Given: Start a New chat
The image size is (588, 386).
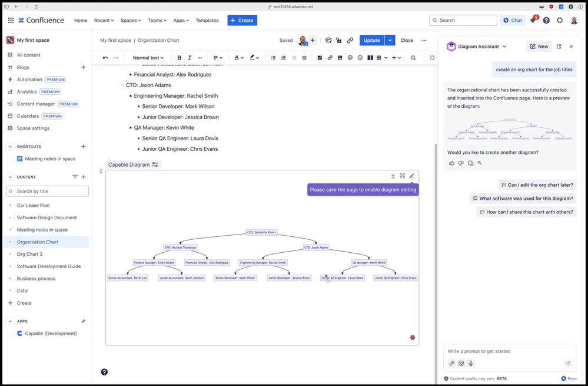Looking at the screenshot, I should pos(539,47).
